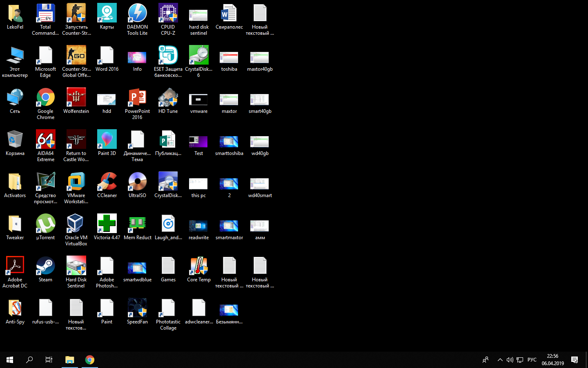
Task: Select the Microsoft Edge shortcut
Action: coord(45,55)
